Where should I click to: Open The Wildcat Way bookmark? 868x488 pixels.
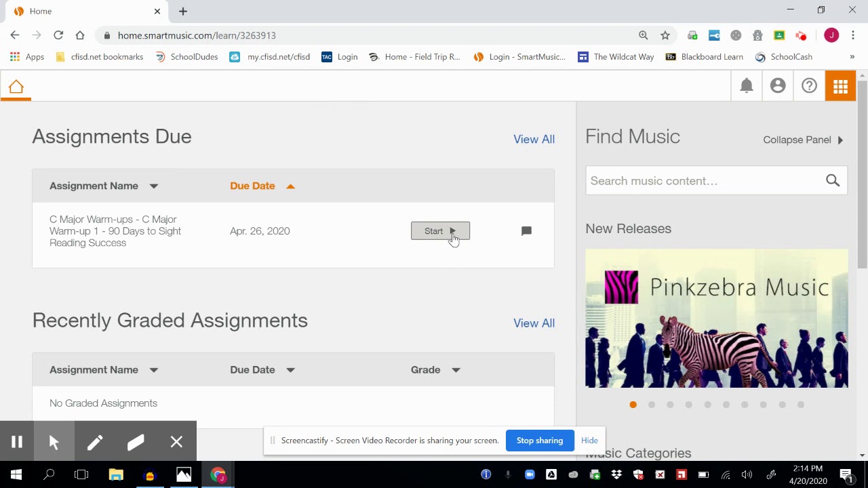tap(616, 57)
